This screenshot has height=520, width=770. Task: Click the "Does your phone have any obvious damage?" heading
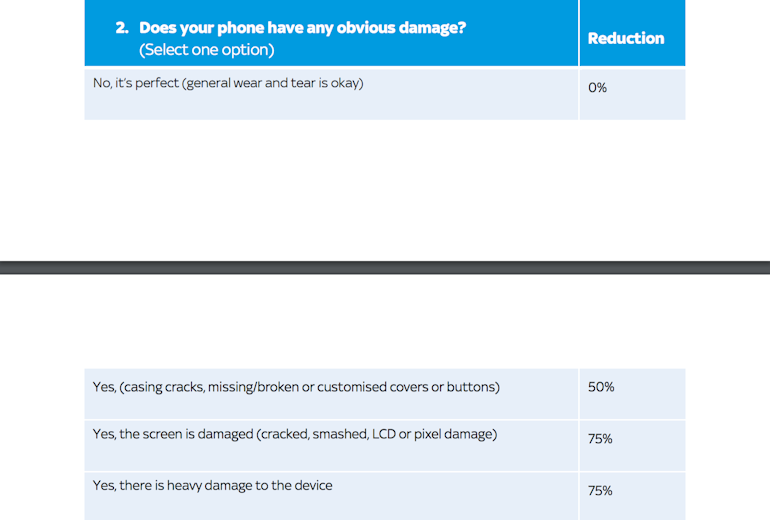point(302,28)
